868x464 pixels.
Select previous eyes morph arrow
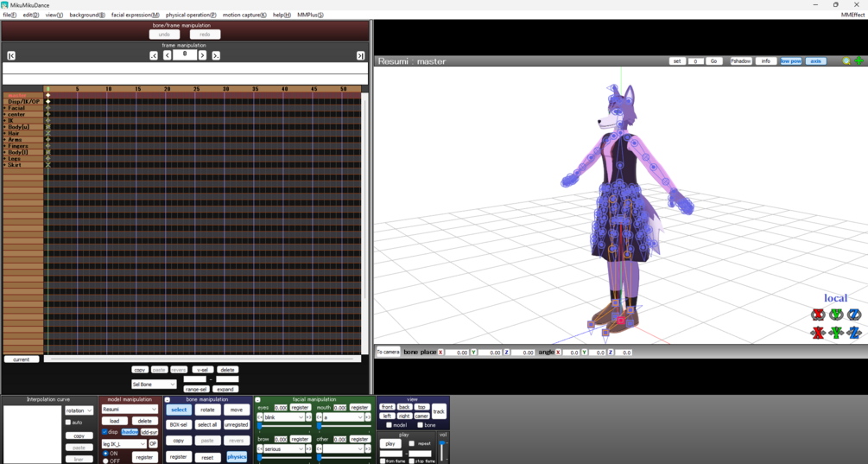(260, 417)
